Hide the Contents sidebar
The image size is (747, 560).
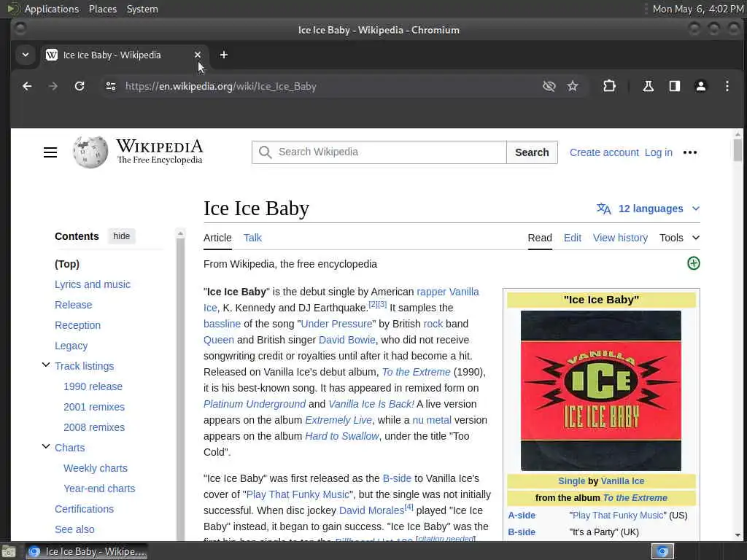coord(122,236)
